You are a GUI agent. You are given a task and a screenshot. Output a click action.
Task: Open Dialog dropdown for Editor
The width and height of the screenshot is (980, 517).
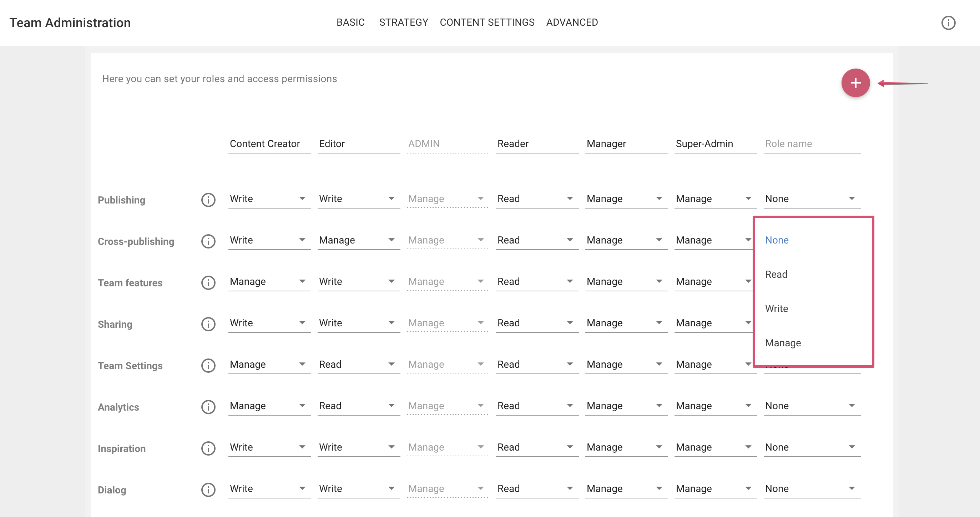click(359, 489)
